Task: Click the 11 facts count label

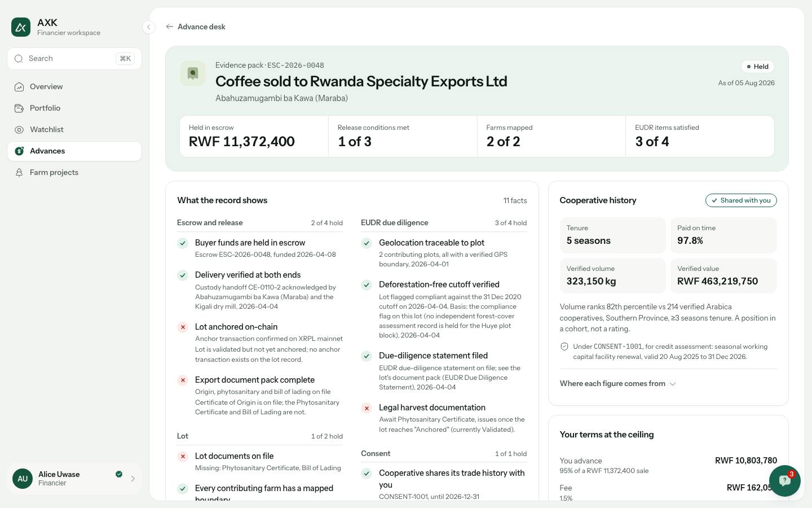Action: [x=515, y=200]
